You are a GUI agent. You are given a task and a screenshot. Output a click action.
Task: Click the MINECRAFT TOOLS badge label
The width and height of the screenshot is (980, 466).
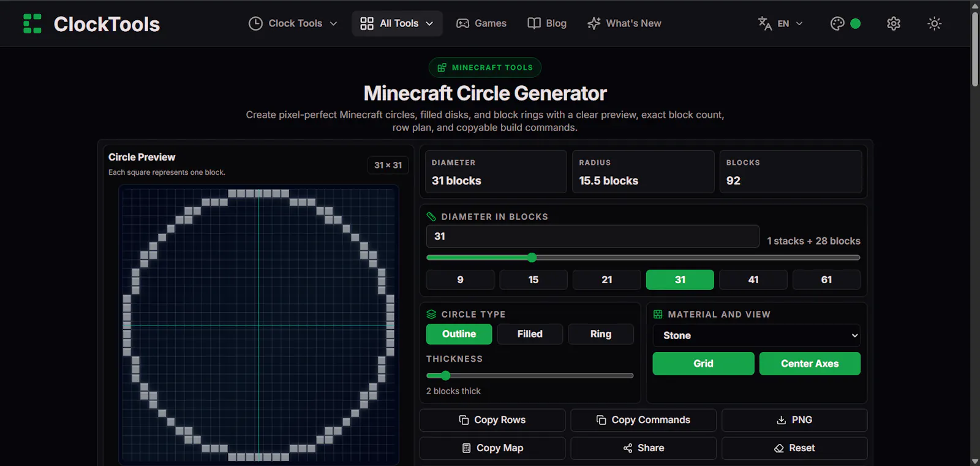(x=492, y=67)
